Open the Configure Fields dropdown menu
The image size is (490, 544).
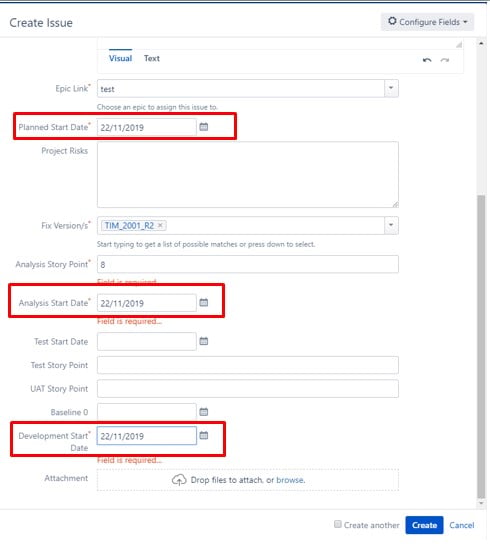click(428, 22)
